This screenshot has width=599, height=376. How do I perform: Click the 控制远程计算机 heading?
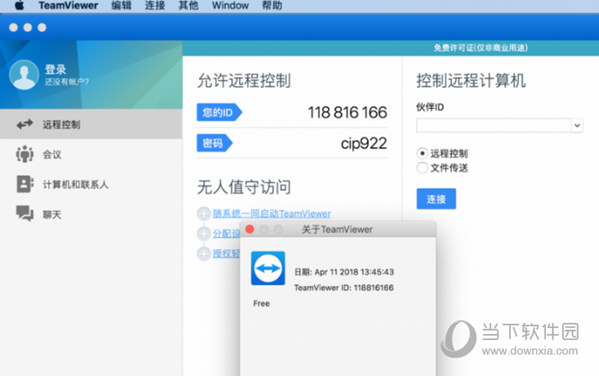coord(471,81)
